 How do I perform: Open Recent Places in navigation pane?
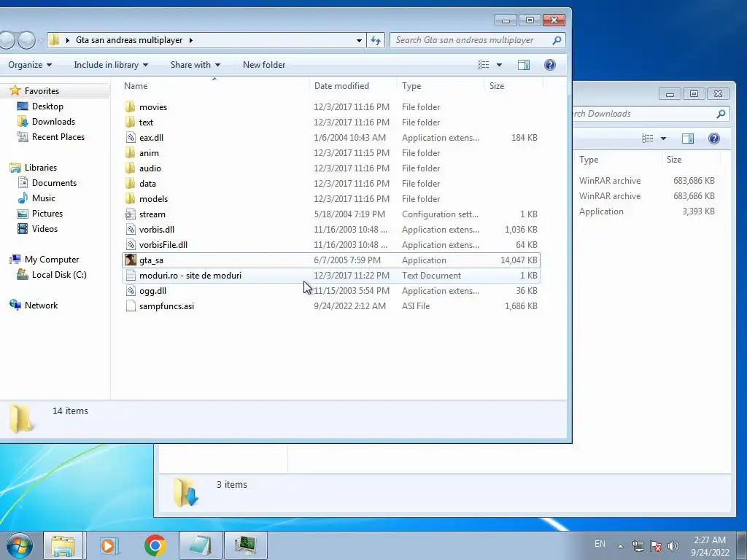click(x=58, y=137)
